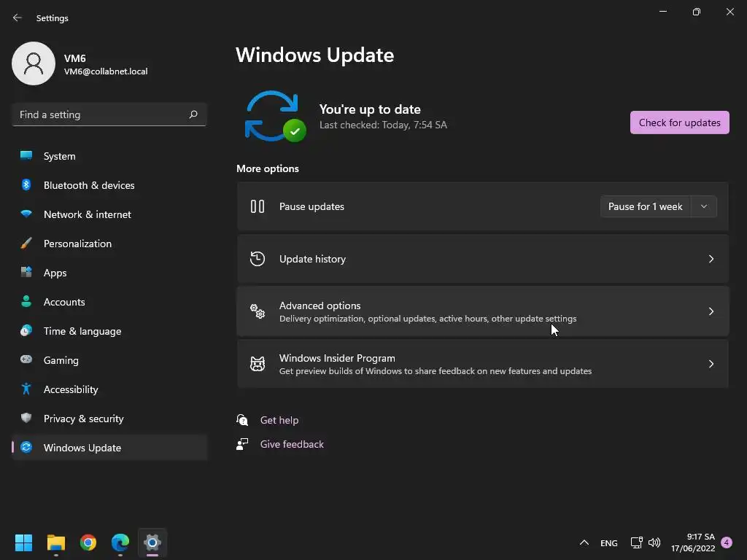Screen dimensions: 747x560
Task: Switch the ENG input language indicator
Action: (x=609, y=542)
